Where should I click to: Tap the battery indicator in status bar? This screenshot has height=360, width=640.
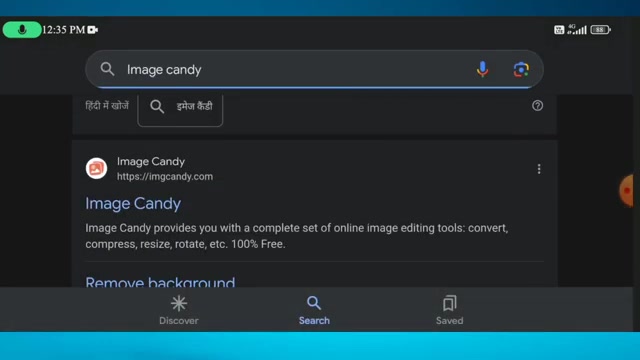coord(600,30)
